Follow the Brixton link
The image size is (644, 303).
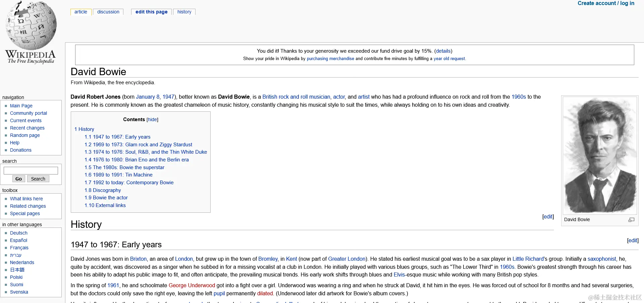138,259
